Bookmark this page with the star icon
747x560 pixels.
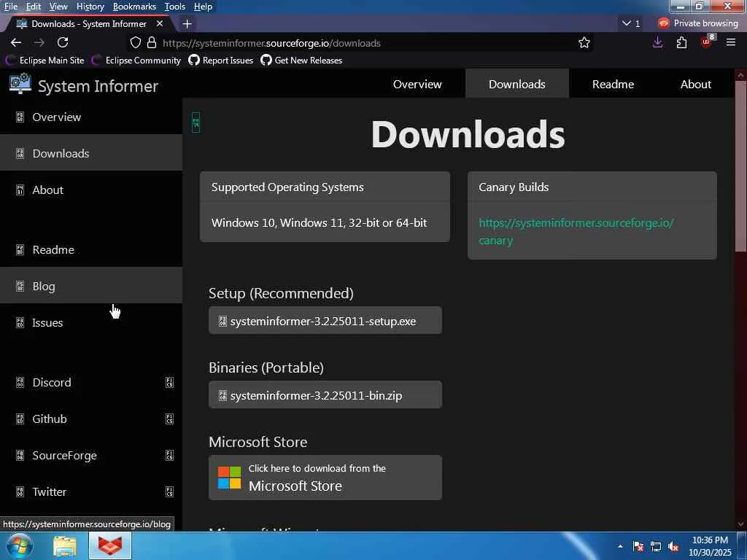point(584,43)
